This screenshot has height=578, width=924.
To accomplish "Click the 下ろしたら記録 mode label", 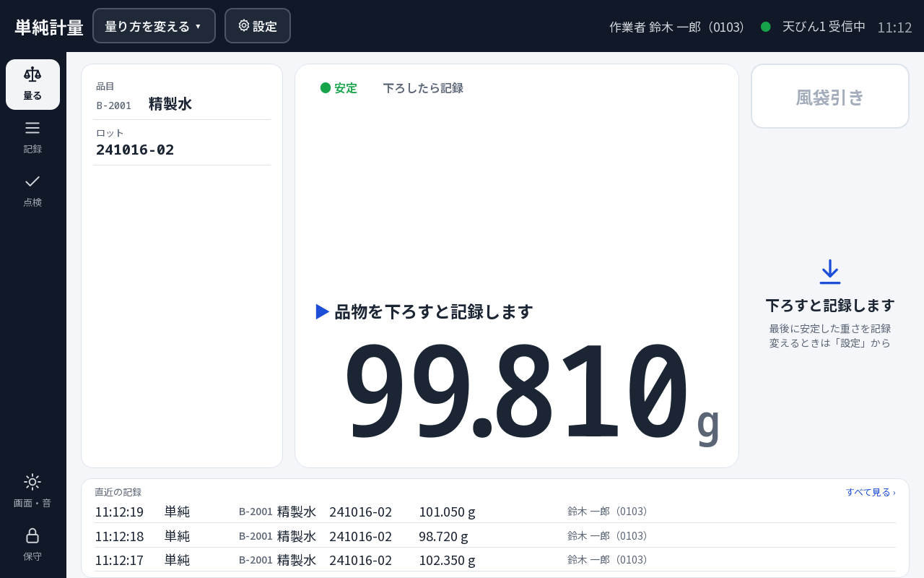I will [423, 88].
